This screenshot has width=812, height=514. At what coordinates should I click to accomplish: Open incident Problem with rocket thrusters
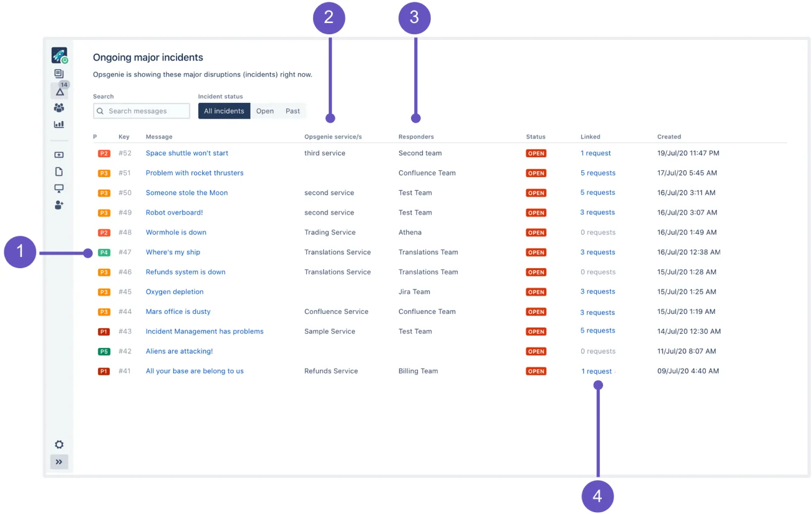195,173
